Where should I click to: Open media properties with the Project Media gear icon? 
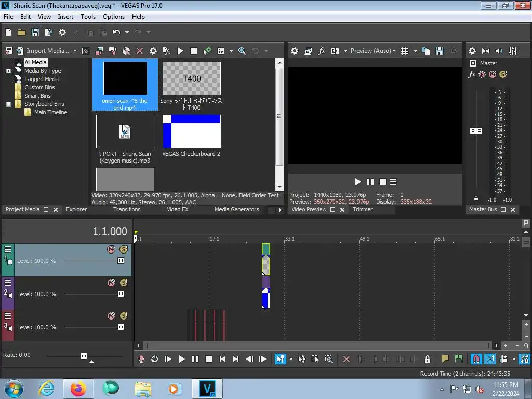pyautogui.click(x=153, y=51)
